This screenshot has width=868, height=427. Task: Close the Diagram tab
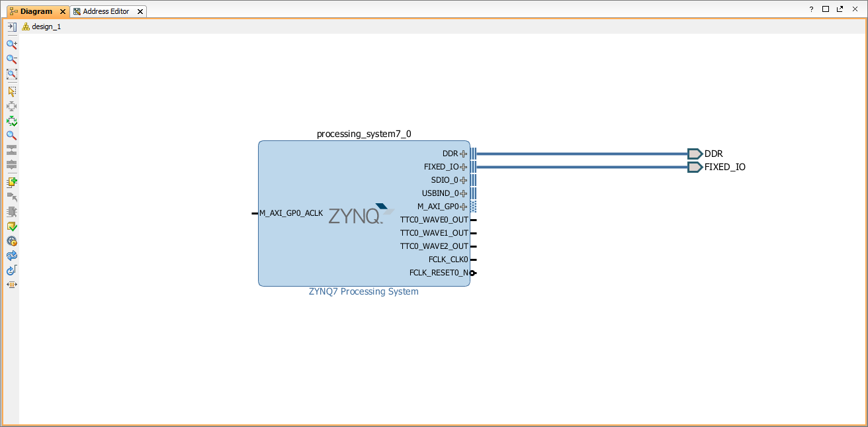tap(62, 12)
